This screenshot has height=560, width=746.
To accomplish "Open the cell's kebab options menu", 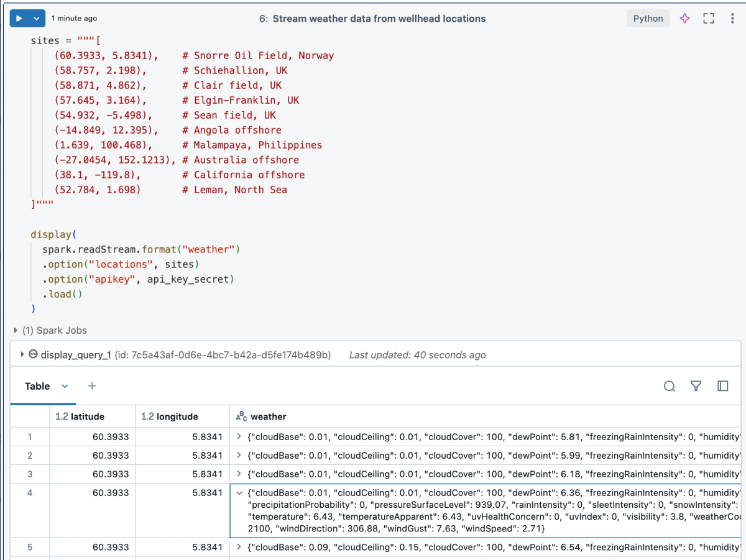I will pyautogui.click(x=732, y=19).
